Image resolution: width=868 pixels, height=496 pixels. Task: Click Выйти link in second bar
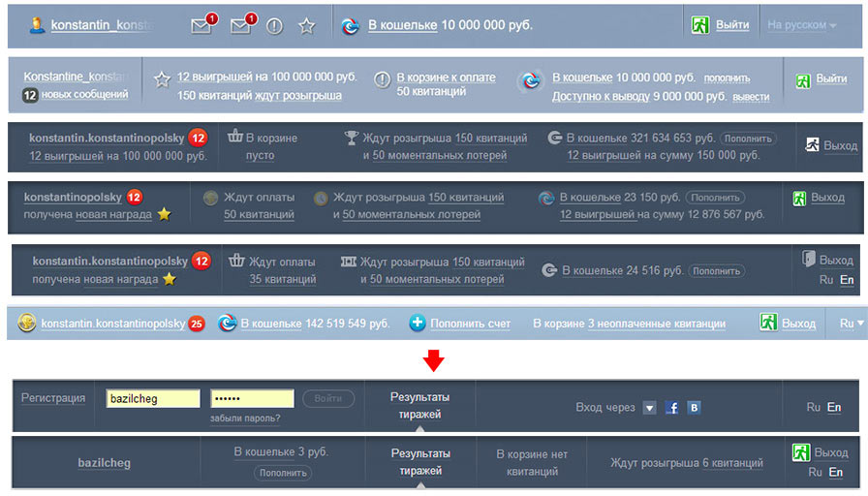tap(831, 78)
